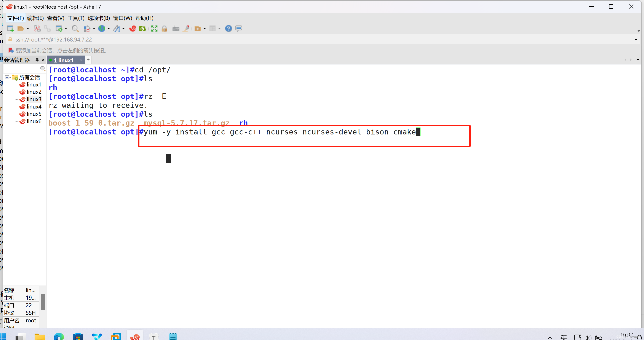
Task: Open session Properties gear icon
Action: [59, 29]
